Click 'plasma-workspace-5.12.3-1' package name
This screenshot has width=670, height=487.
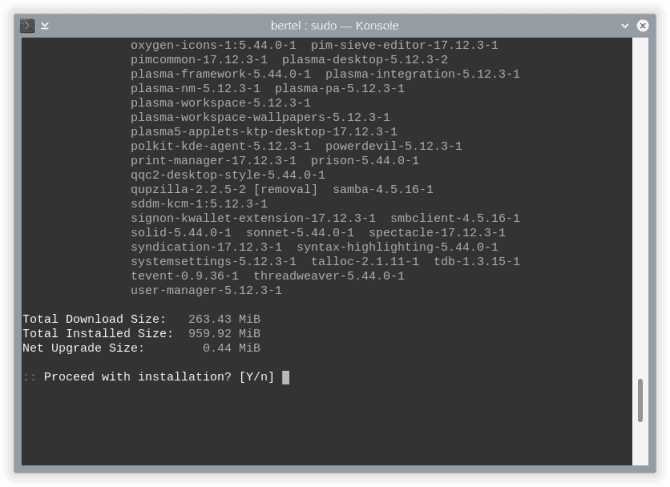click(220, 103)
